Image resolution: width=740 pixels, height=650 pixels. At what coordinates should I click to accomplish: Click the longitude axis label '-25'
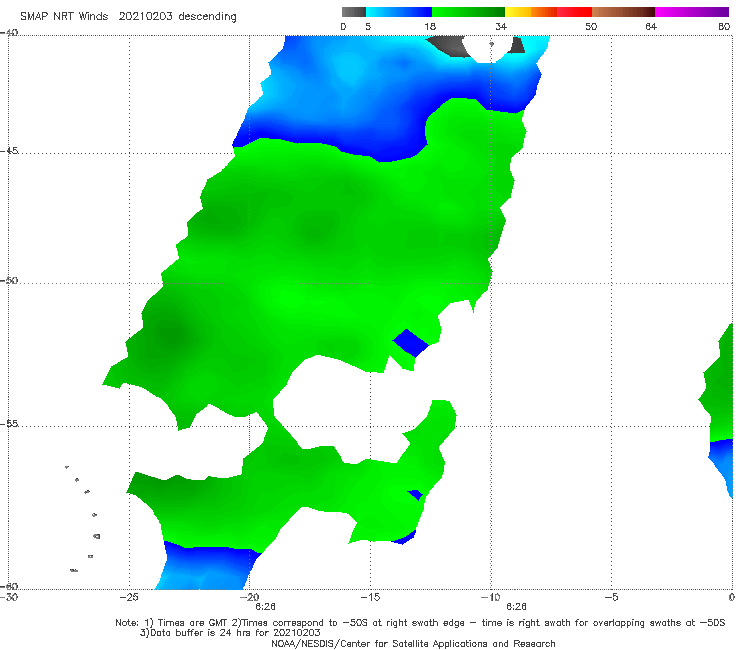click(129, 597)
